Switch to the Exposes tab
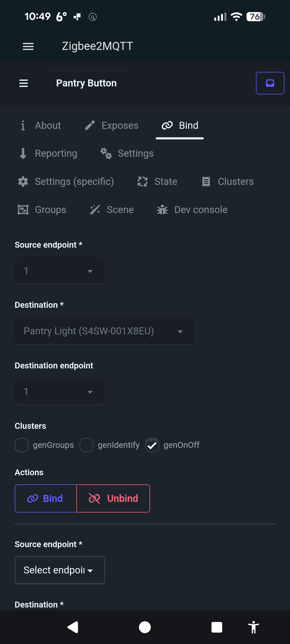 tap(112, 125)
